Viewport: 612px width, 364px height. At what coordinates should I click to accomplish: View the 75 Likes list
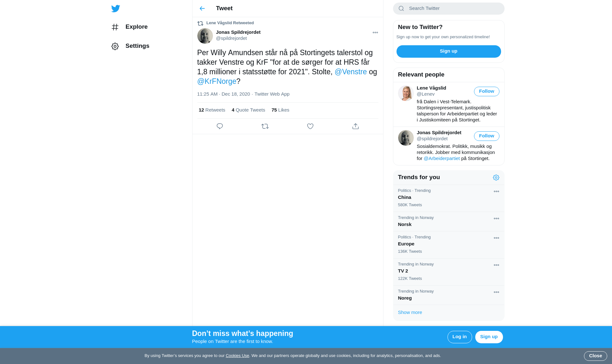click(280, 110)
